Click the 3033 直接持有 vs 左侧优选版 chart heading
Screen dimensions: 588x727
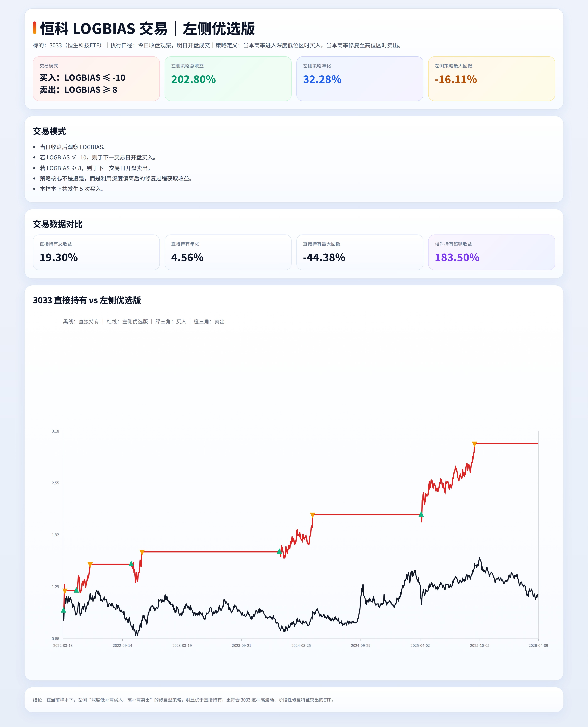click(87, 300)
